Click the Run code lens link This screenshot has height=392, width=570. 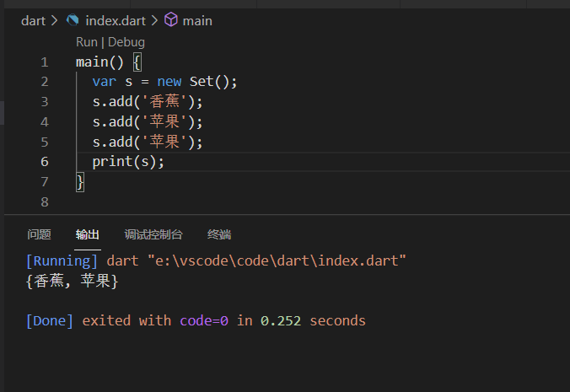(87, 42)
